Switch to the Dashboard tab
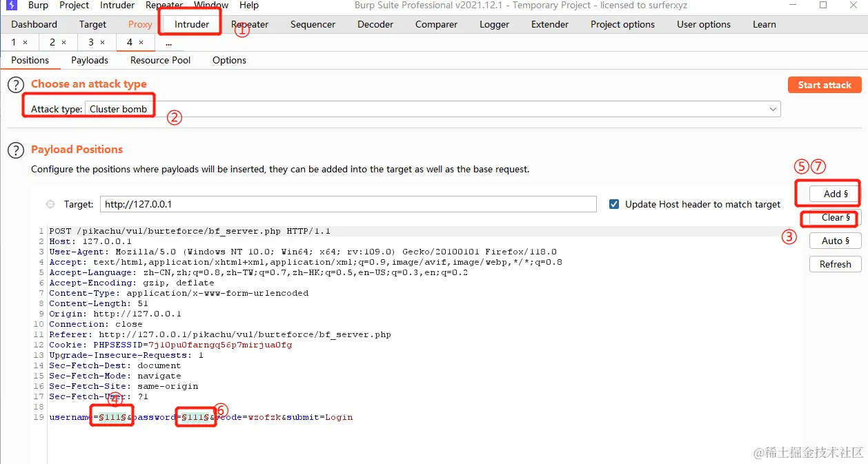 pos(34,24)
